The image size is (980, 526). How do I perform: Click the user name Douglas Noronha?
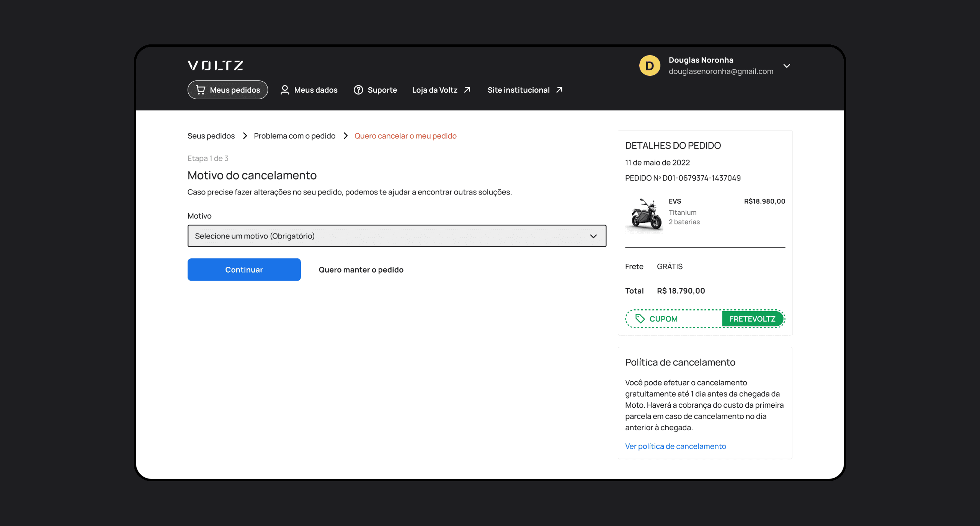[701, 60]
